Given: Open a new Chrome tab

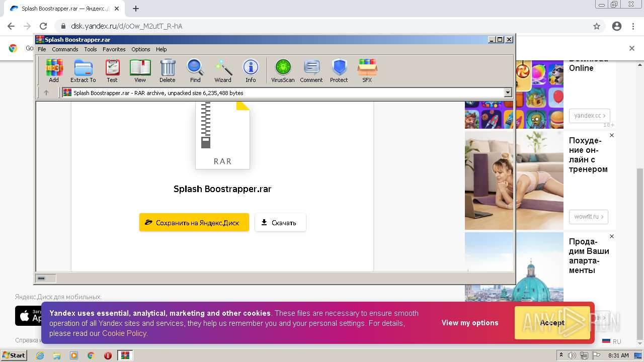Looking at the screenshot, I should click(x=136, y=9).
